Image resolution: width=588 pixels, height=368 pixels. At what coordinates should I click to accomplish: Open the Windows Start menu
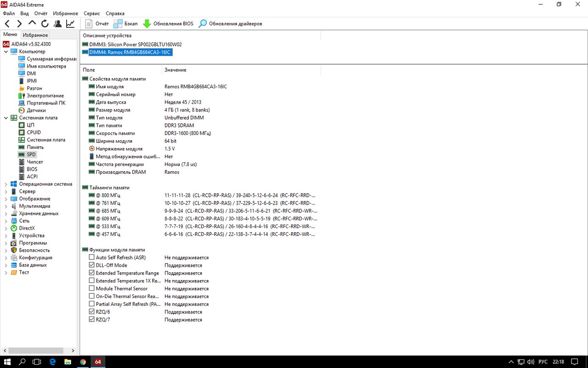[7, 362]
